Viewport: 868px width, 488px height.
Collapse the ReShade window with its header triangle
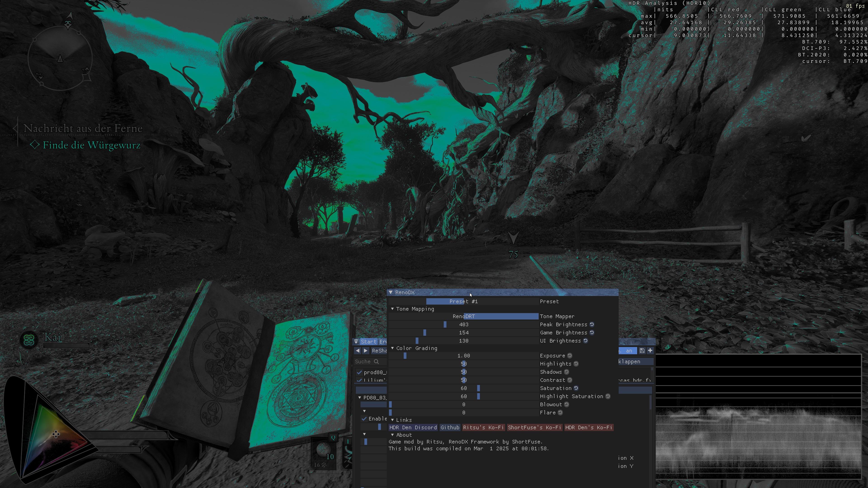click(356, 342)
